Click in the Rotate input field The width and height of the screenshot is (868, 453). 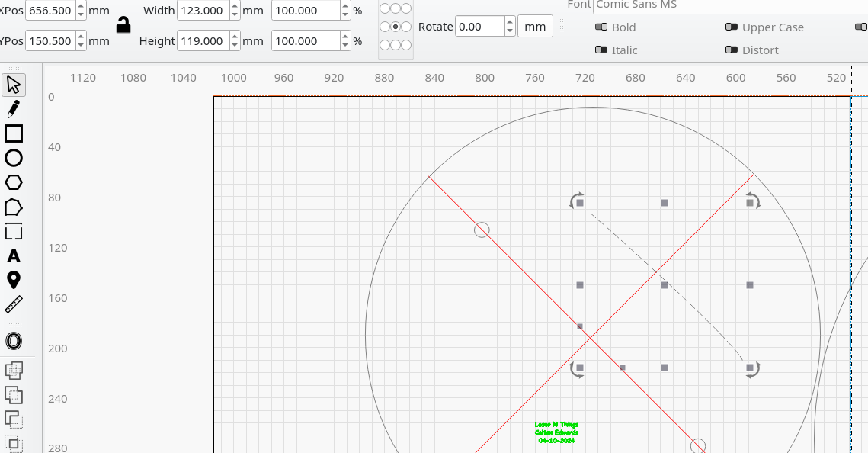pyautogui.click(x=480, y=27)
